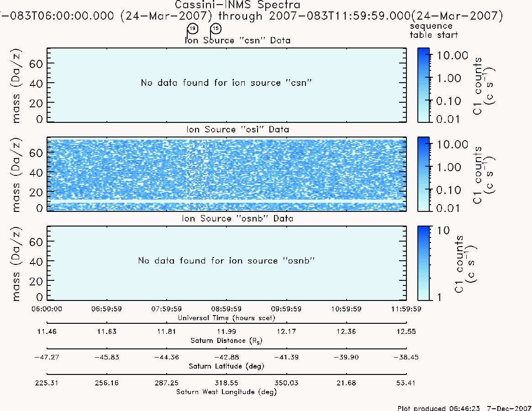
Task: Click the 1.00 tick on the osi color bar
Action: click(449, 167)
